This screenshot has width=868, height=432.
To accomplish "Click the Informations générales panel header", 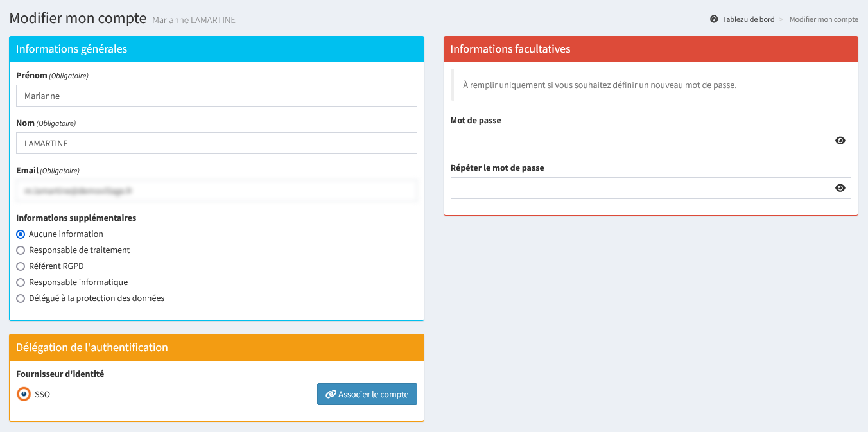I will pos(216,49).
